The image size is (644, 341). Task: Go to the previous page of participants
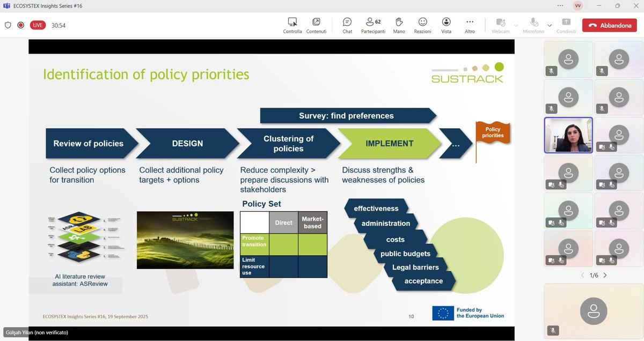click(x=583, y=275)
